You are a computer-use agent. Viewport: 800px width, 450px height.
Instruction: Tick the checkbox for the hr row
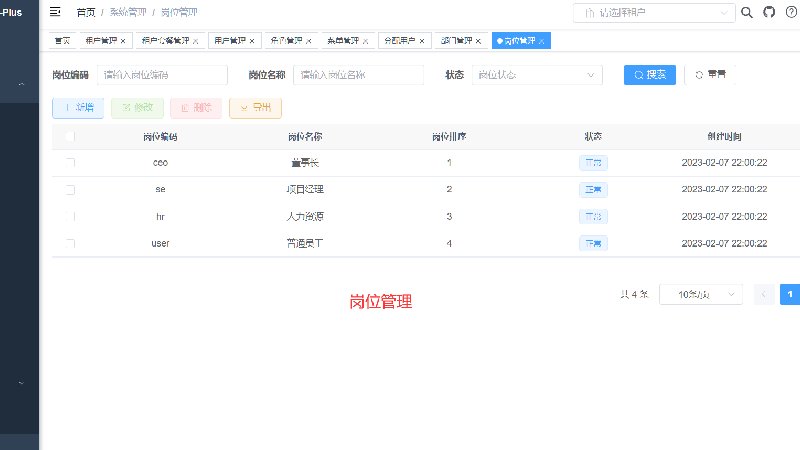[70, 217]
